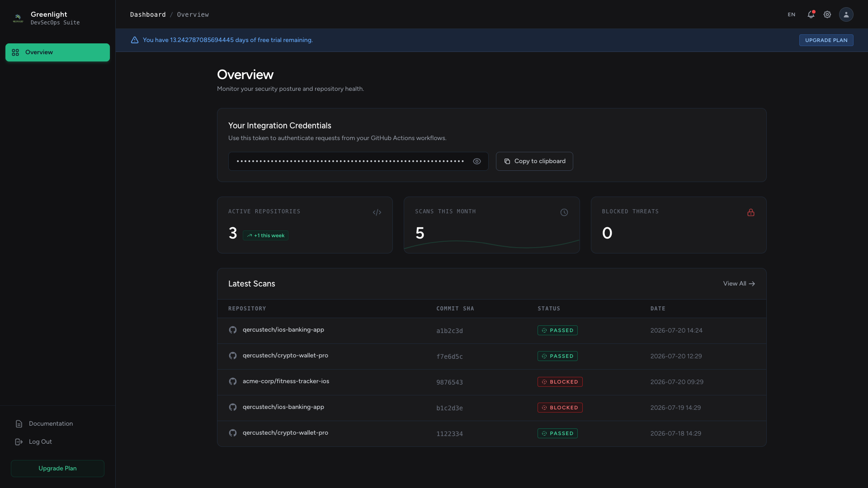Open the user profile avatar

pos(846,14)
